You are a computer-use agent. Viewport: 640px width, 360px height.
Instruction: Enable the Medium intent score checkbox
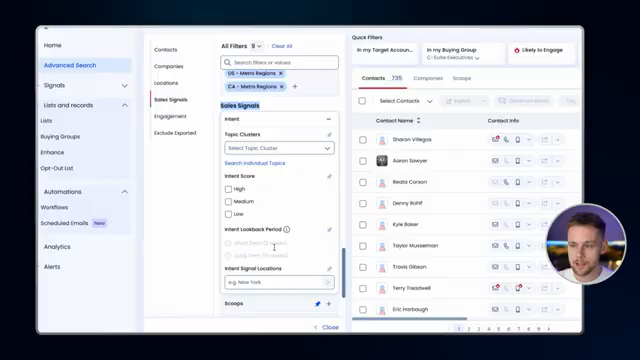click(229, 202)
